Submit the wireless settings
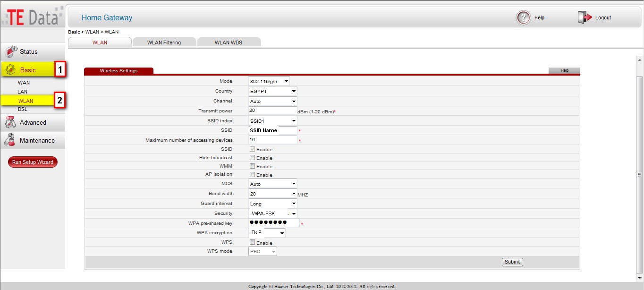 (x=512, y=262)
